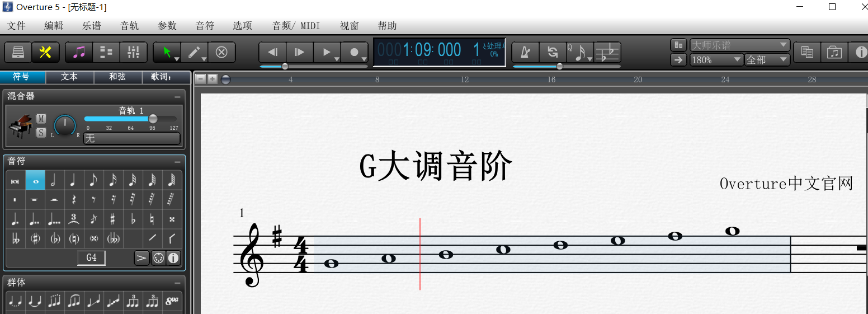Viewport: 868px width, 314px height.
Task: Toggle the flat accidental in note palette
Action: pos(133,219)
